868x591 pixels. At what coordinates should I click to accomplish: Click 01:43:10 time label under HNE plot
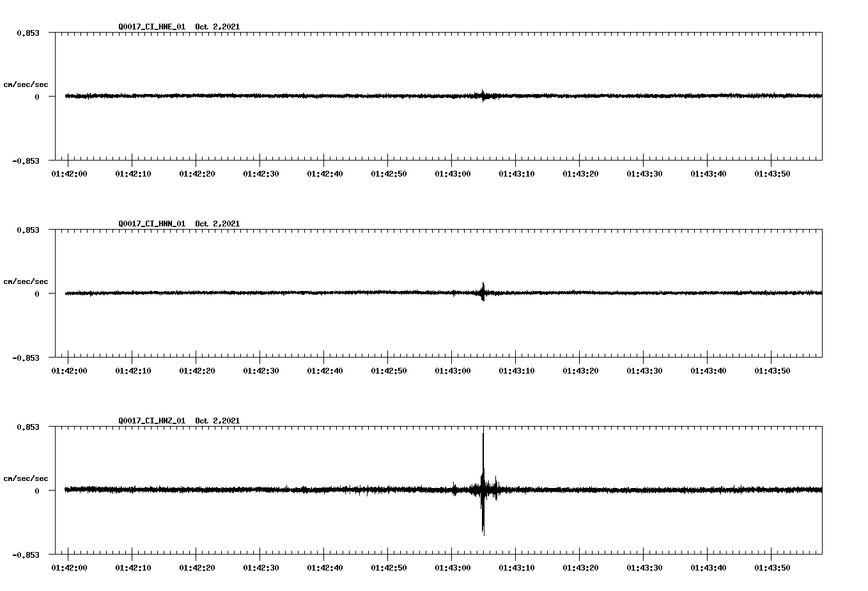pyautogui.click(x=516, y=174)
